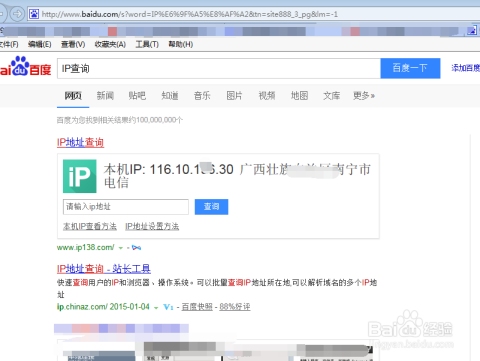Click the blue share icon after www.ip138.com
The width and height of the screenshot is (480, 361).
point(136,247)
